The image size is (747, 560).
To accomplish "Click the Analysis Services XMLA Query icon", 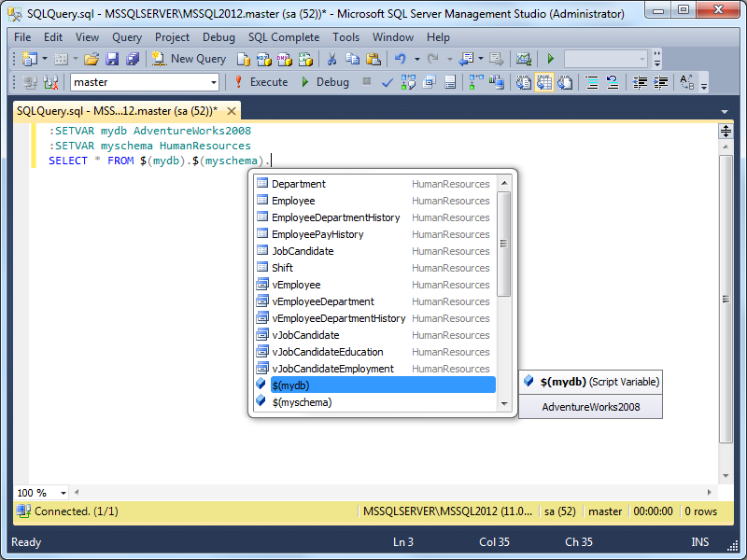I will coord(305,59).
